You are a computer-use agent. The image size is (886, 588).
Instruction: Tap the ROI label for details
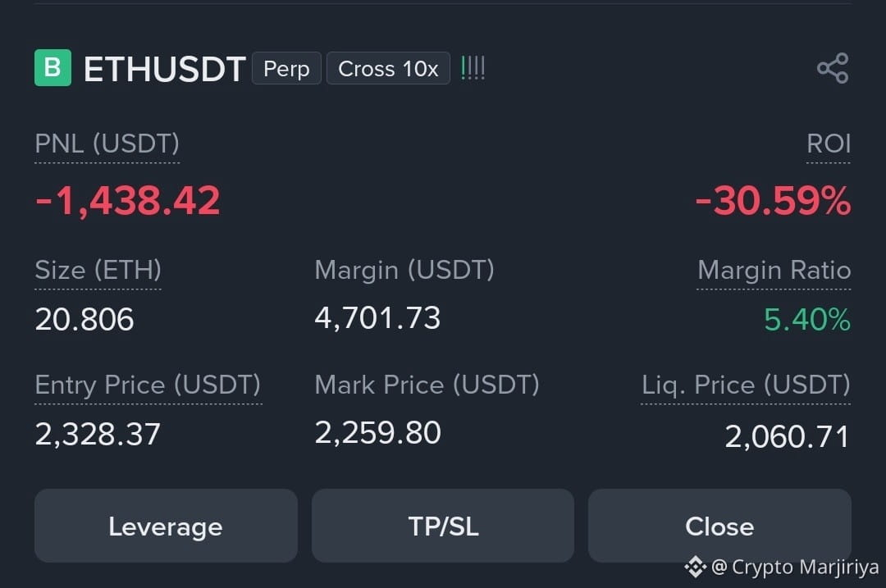tap(829, 144)
